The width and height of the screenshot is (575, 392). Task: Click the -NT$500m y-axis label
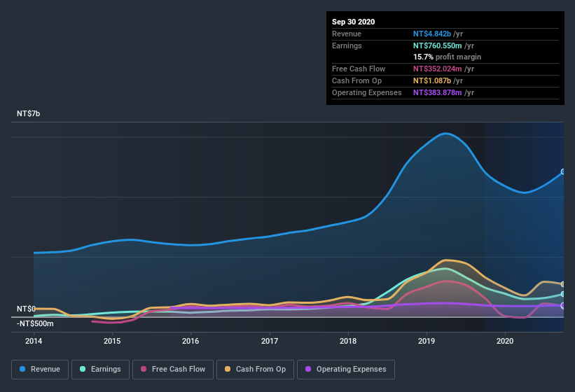click(35, 324)
